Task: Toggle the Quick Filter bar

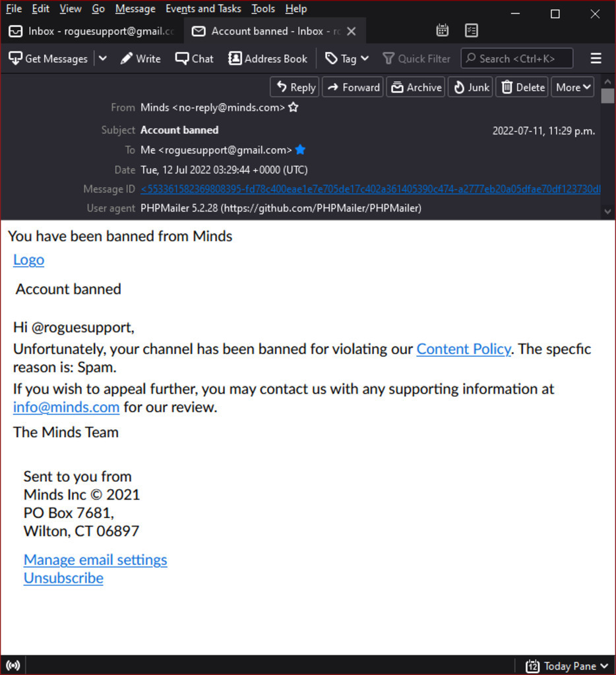Action: pyautogui.click(x=417, y=59)
